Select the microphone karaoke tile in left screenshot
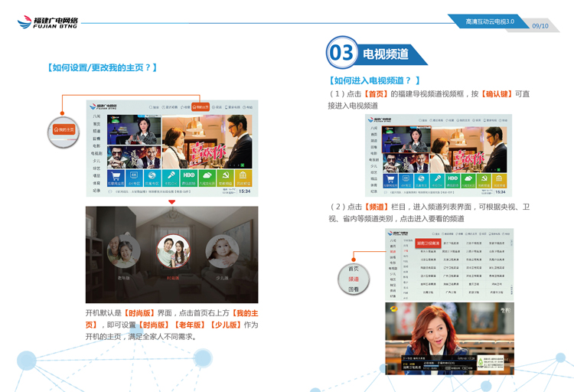Image resolution: width=574 pixels, height=392 pixels. point(171,178)
